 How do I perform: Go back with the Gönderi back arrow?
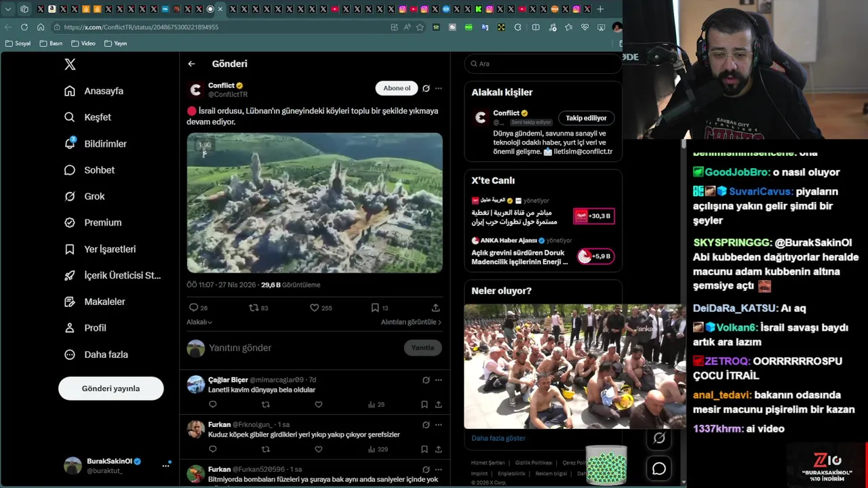click(191, 64)
